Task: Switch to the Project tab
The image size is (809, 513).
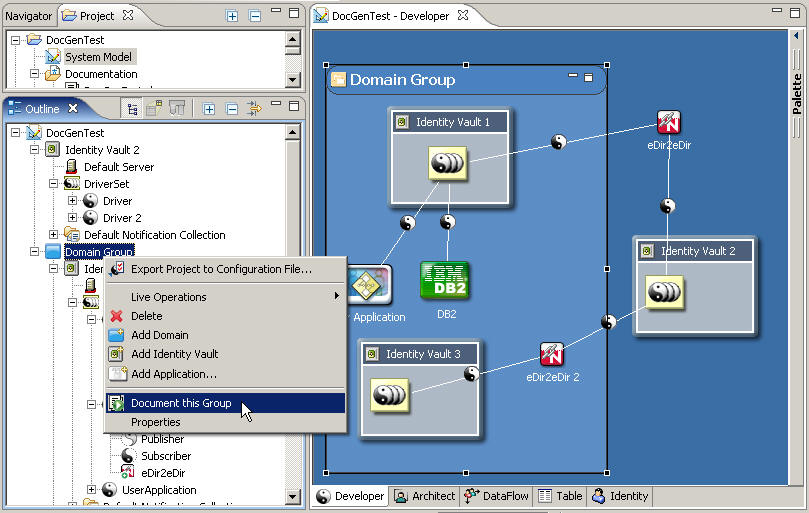Action: [x=96, y=16]
